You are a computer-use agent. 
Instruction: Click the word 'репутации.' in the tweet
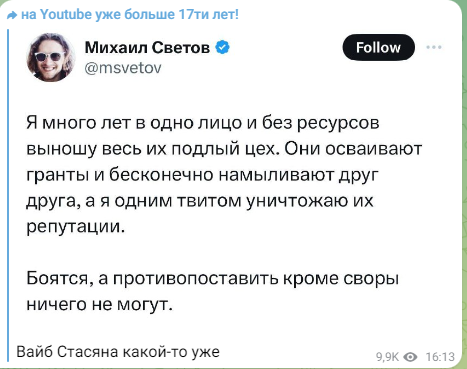[76, 227]
